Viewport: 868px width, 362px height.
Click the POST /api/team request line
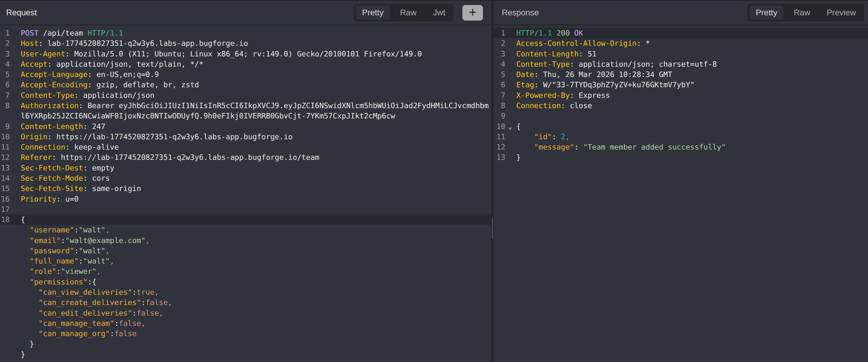[72, 33]
